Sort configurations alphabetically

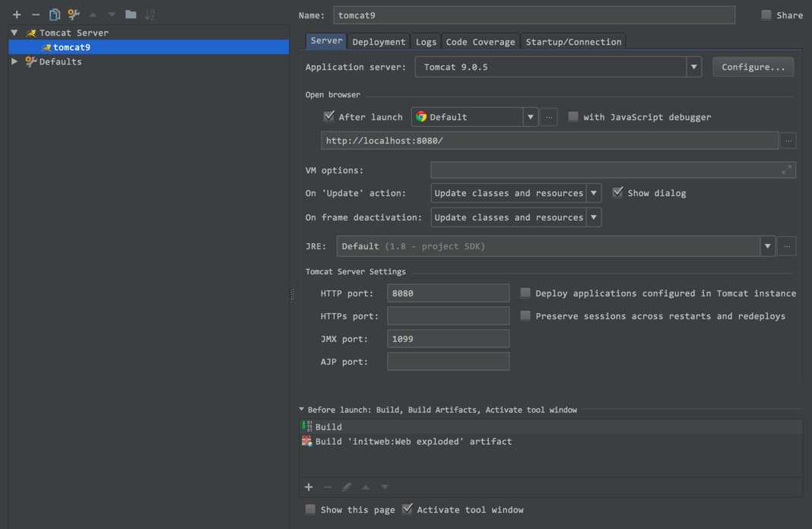[151, 14]
